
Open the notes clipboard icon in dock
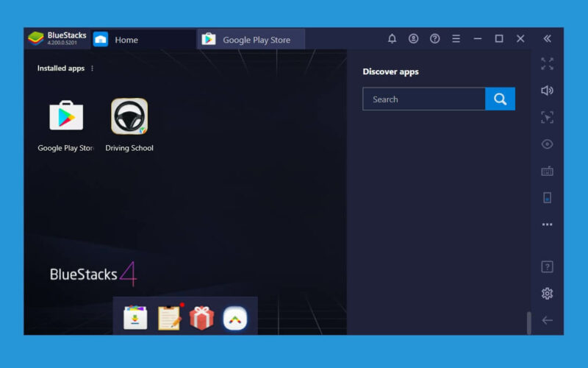point(169,318)
